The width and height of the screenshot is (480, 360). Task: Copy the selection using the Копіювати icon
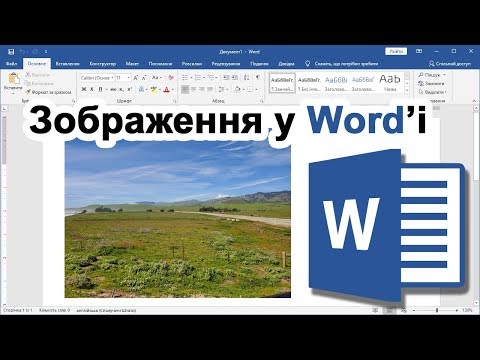(x=28, y=83)
